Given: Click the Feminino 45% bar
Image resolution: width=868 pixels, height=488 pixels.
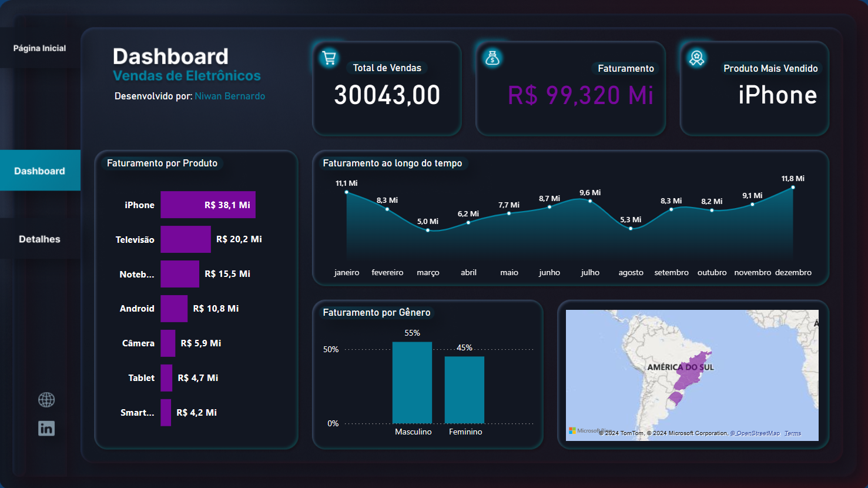Looking at the screenshot, I should (x=465, y=389).
